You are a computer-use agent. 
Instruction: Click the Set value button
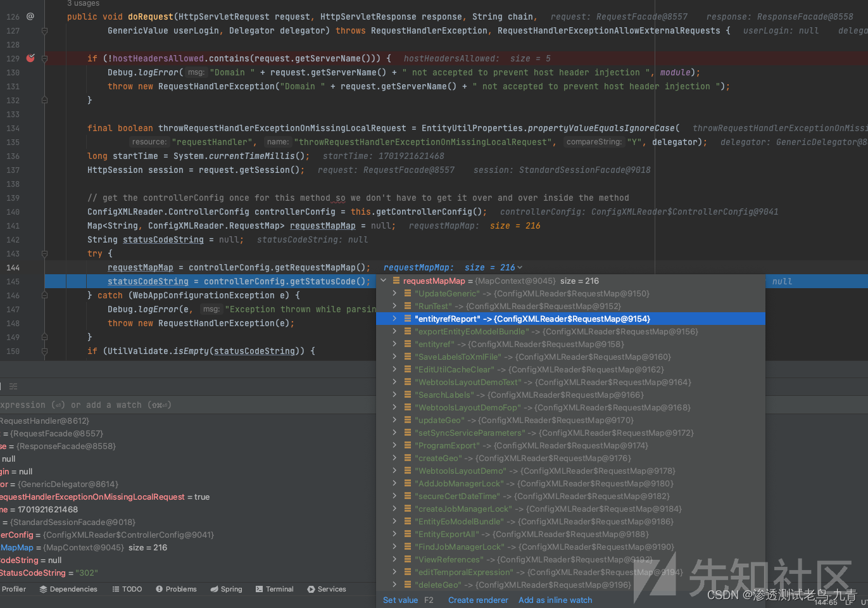click(x=400, y=600)
